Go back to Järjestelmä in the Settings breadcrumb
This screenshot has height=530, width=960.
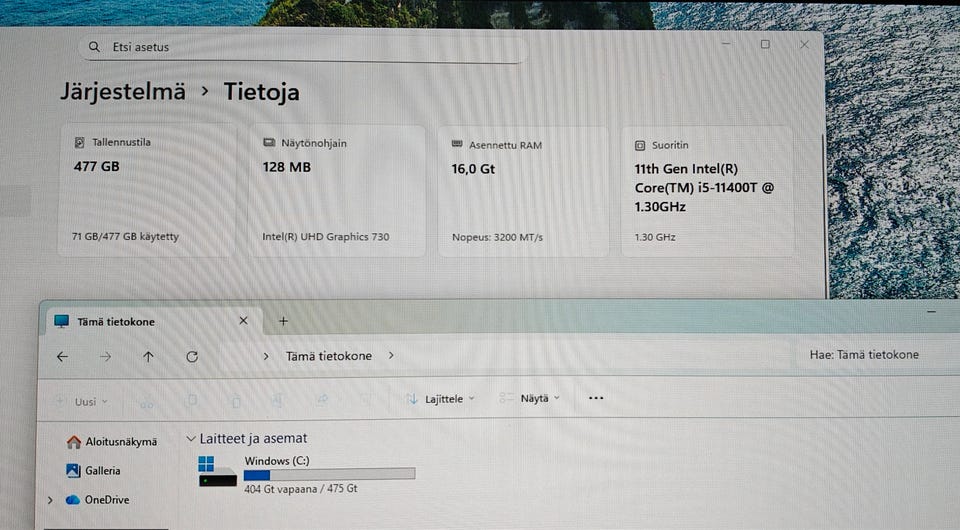[x=122, y=92]
